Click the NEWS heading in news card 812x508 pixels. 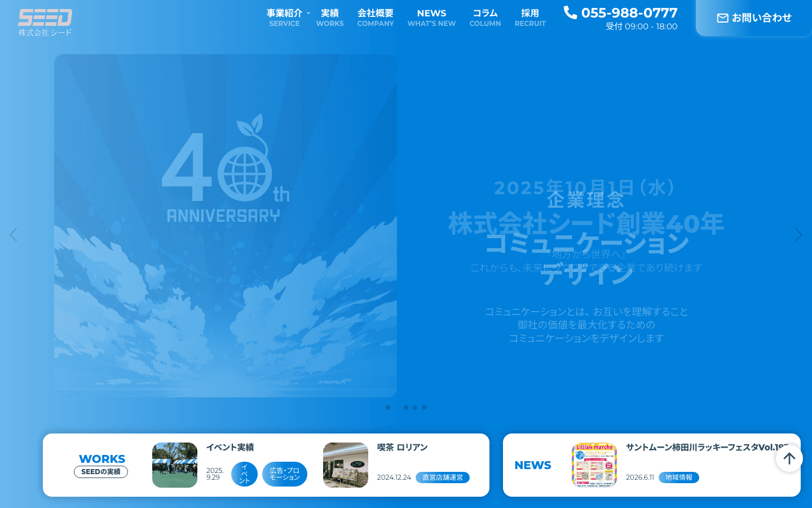point(533,465)
